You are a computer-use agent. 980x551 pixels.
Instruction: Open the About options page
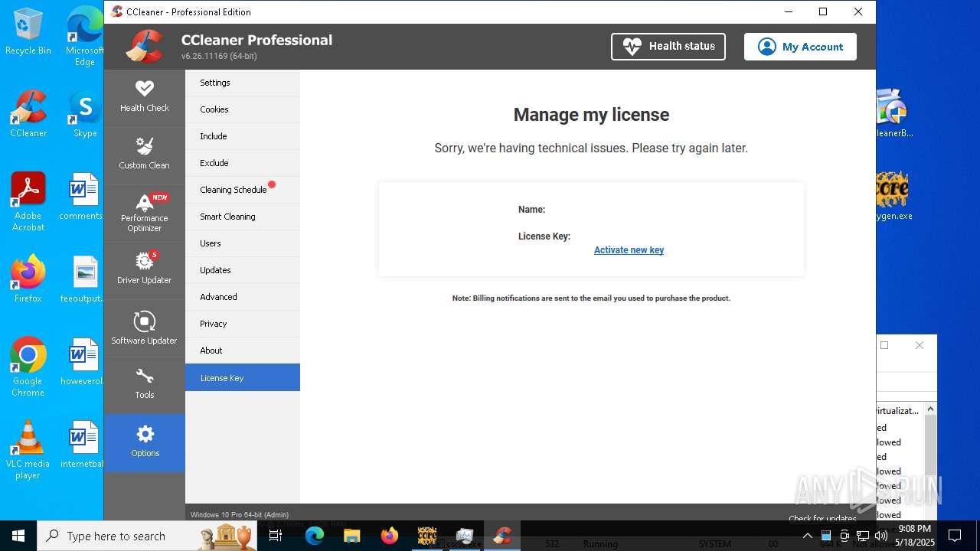pyautogui.click(x=242, y=350)
